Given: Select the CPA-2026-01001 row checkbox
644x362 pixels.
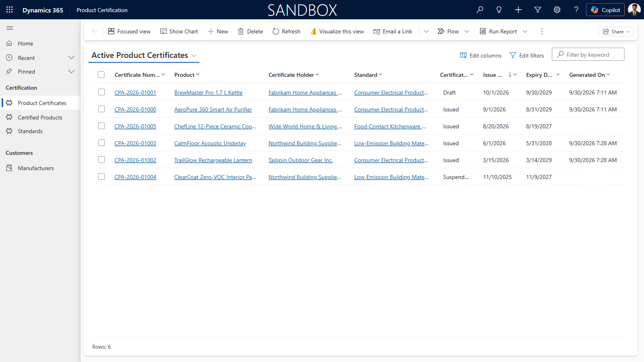Looking at the screenshot, I should [x=101, y=92].
